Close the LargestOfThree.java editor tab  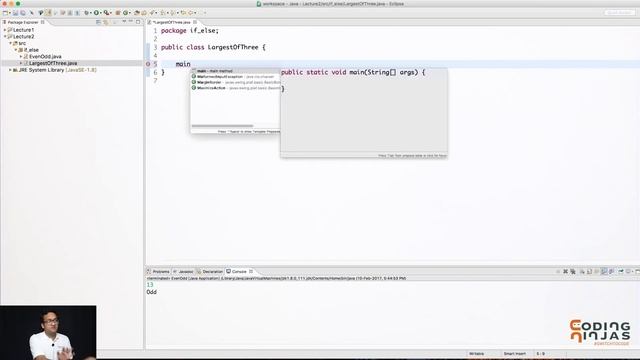[x=195, y=22]
